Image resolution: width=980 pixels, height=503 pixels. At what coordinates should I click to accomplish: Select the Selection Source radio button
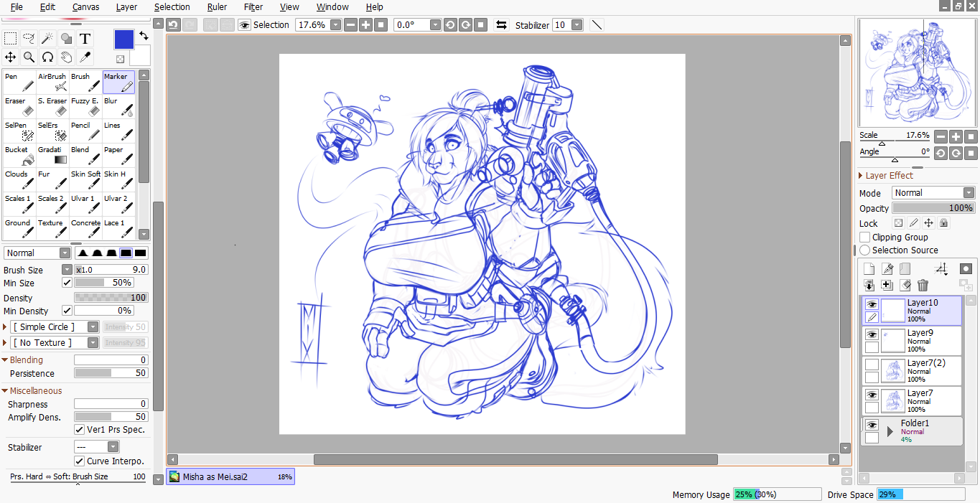coord(865,250)
